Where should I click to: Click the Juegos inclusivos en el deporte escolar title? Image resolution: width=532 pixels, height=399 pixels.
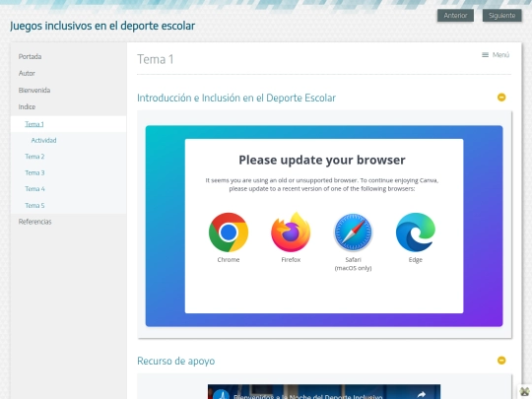point(102,26)
